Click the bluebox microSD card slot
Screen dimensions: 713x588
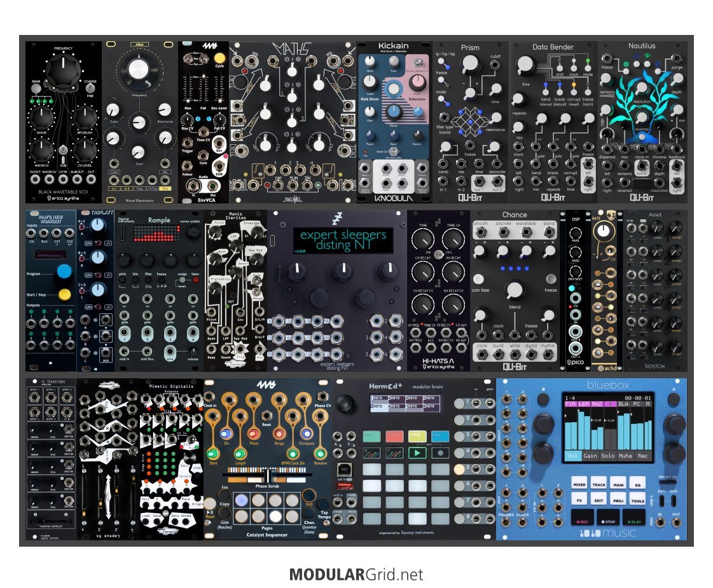(667, 482)
